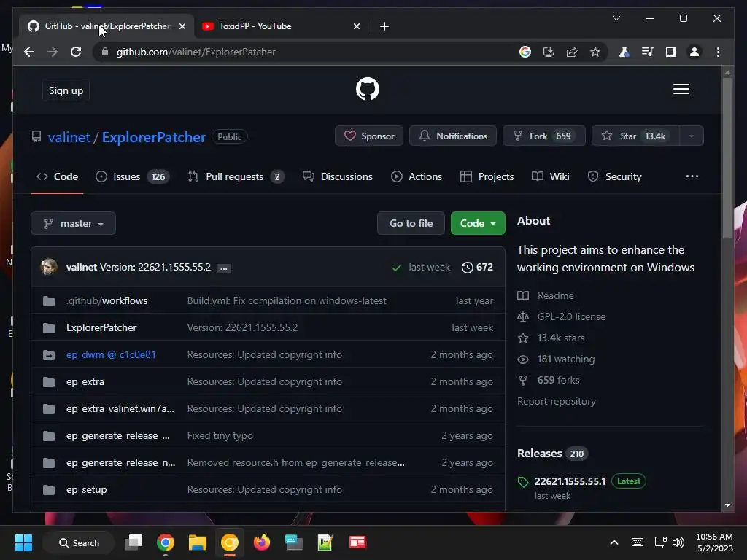
Task: Open ep_dwm @ c1c0e81 submodule
Action: 111,355
